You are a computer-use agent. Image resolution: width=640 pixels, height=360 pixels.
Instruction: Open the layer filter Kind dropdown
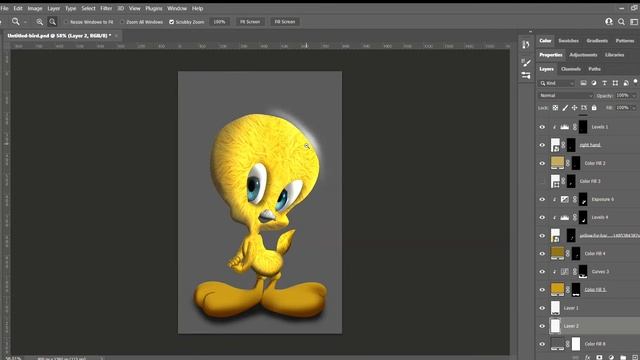(x=557, y=83)
